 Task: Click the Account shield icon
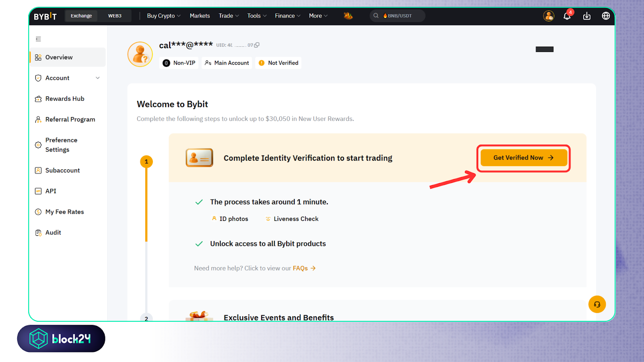[38, 78]
